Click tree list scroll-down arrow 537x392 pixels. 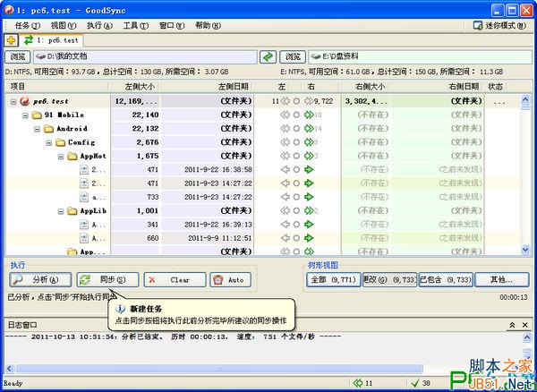click(x=525, y=250)
